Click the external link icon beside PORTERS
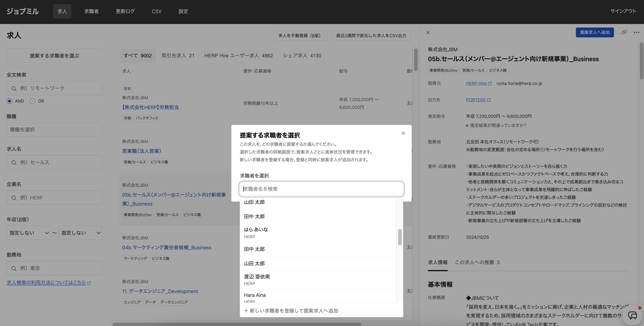Screen dimensions: 644x326 click(x=489, y=100)
